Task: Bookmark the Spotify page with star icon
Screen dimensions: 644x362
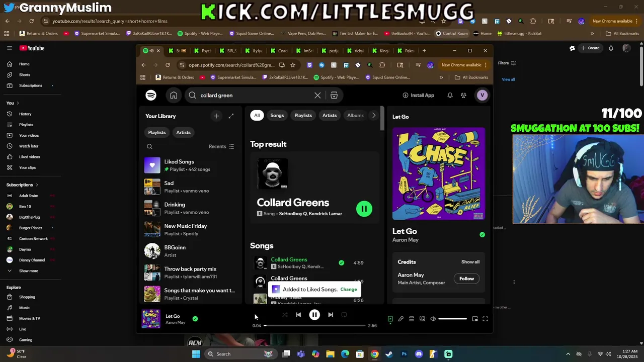Action: [293, 65]
